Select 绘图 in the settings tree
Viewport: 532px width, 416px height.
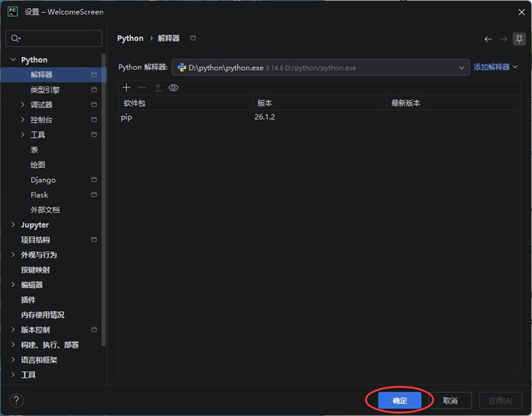click(38, 165)
